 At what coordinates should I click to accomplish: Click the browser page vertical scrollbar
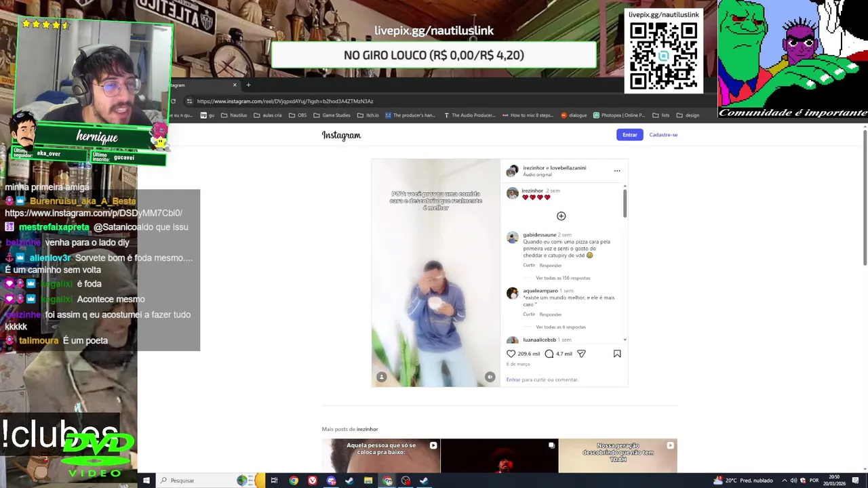point(865,197)
